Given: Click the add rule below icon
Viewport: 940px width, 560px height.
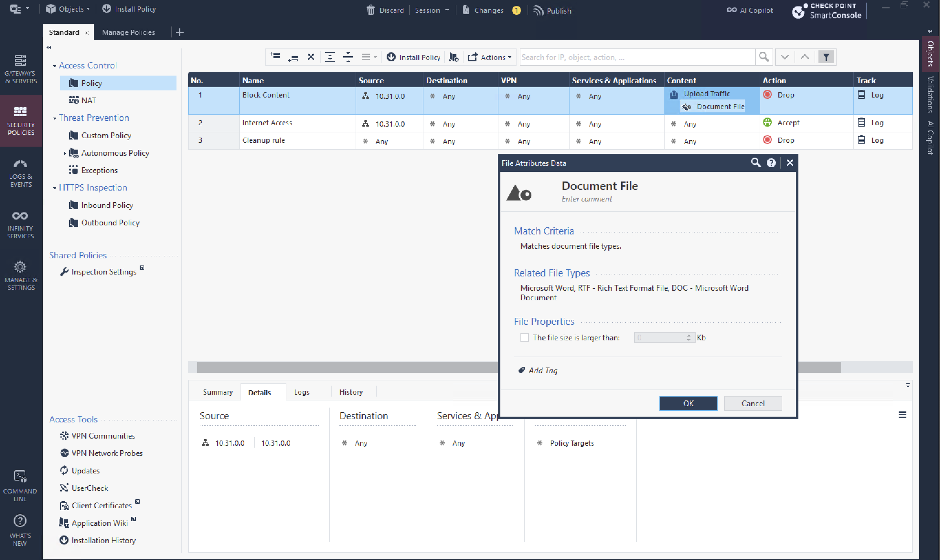Looking at the screenshot, I should point(293,57).
